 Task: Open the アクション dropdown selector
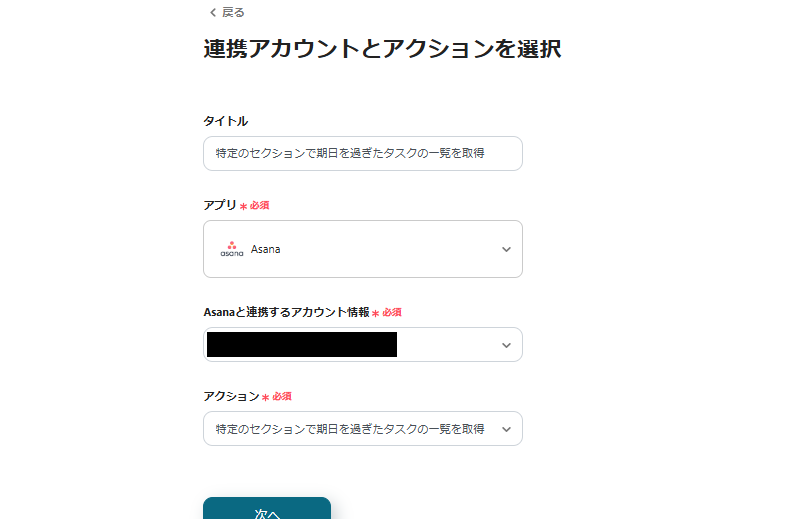point(362,428)
